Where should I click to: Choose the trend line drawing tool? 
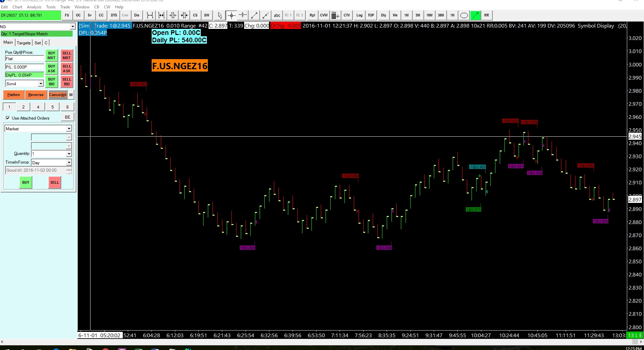click(x=254, y=15)
